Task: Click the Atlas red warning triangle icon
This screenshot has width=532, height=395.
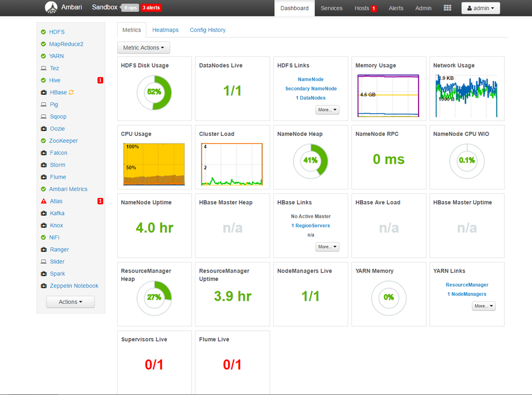Action: point(44,201)
